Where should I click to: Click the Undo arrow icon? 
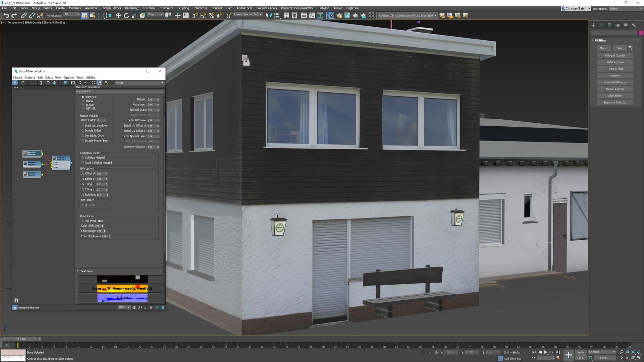tap(6, 15)
